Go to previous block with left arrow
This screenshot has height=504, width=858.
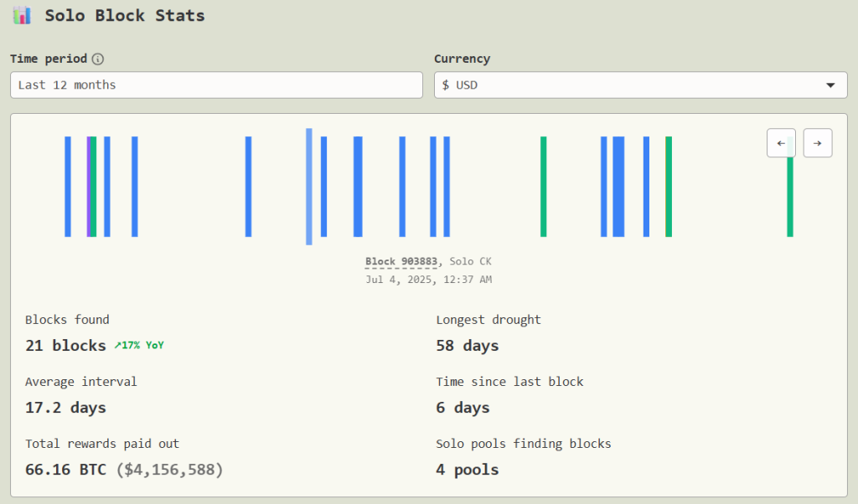pyautogui.click(x=781, y=143)
